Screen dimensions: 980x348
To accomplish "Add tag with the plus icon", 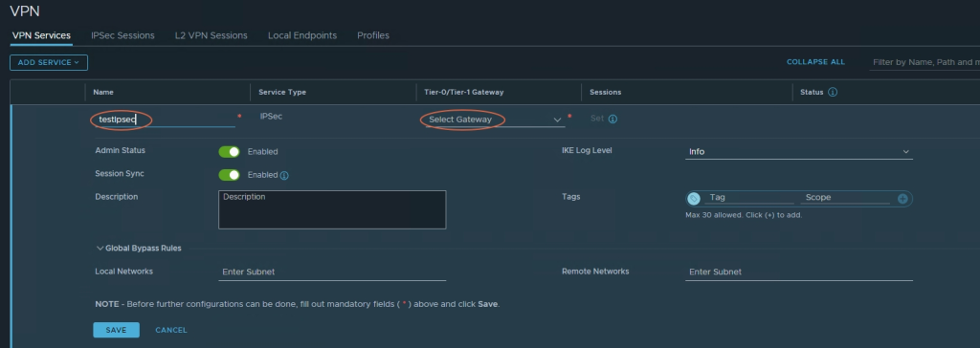I will point(902,199).
